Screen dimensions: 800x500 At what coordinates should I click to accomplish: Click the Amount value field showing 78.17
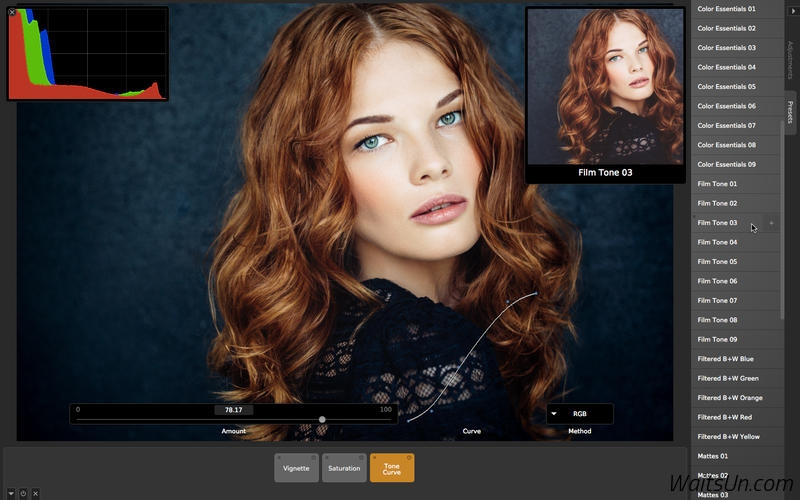[x=233, y=410]
